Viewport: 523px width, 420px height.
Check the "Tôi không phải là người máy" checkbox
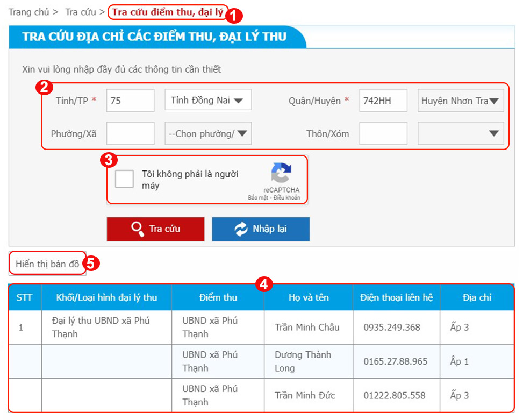tap(124, 179)
